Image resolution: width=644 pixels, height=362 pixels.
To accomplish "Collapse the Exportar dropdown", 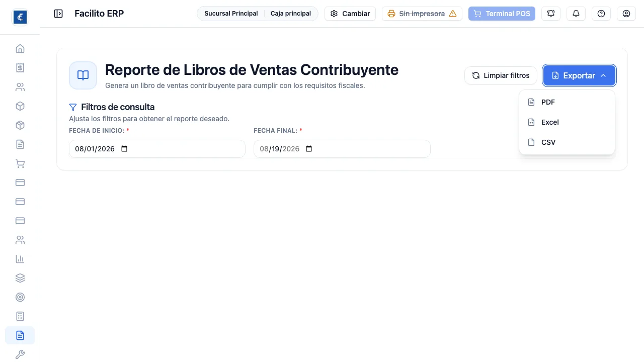I will click(x=579, y=75).
